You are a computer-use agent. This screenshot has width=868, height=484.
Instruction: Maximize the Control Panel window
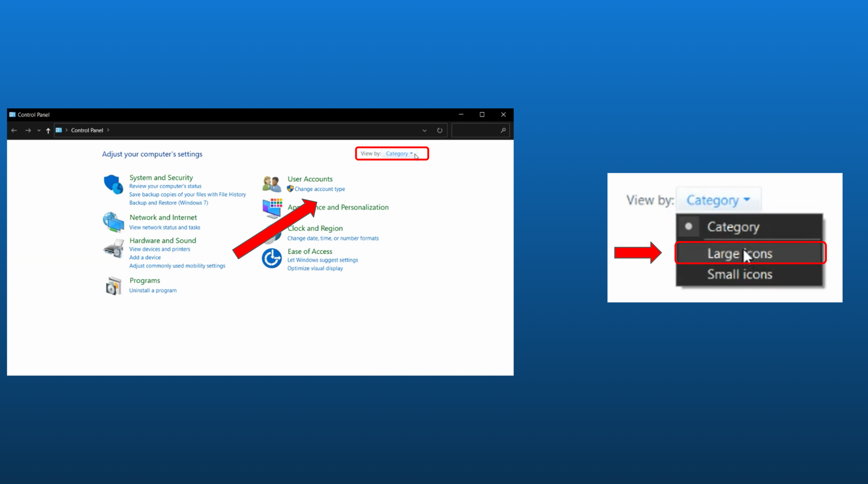(x=482, y=114)
